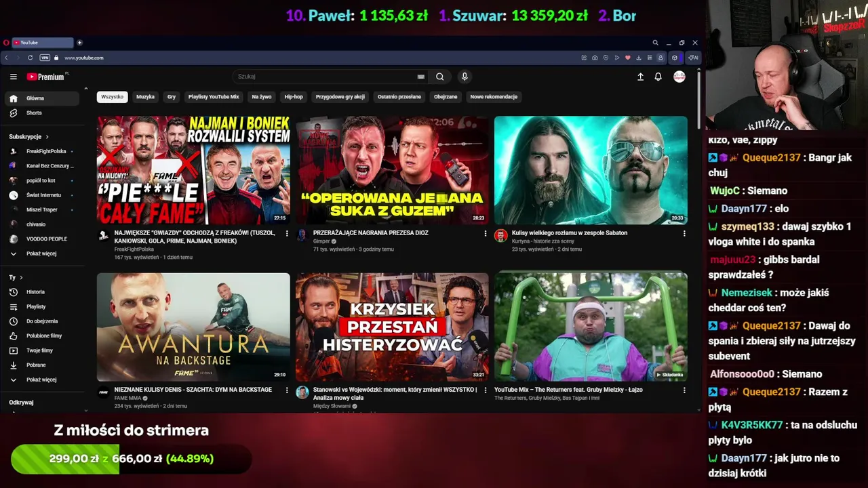The image size is (868, 488).
Task: Open Playlisty in the sidebar
Action: [x=43, y=306]
